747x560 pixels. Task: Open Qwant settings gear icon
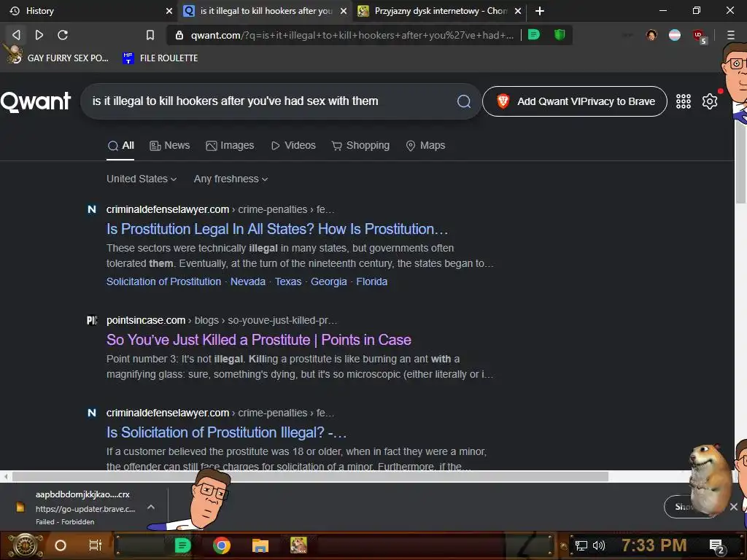[709, 101]
